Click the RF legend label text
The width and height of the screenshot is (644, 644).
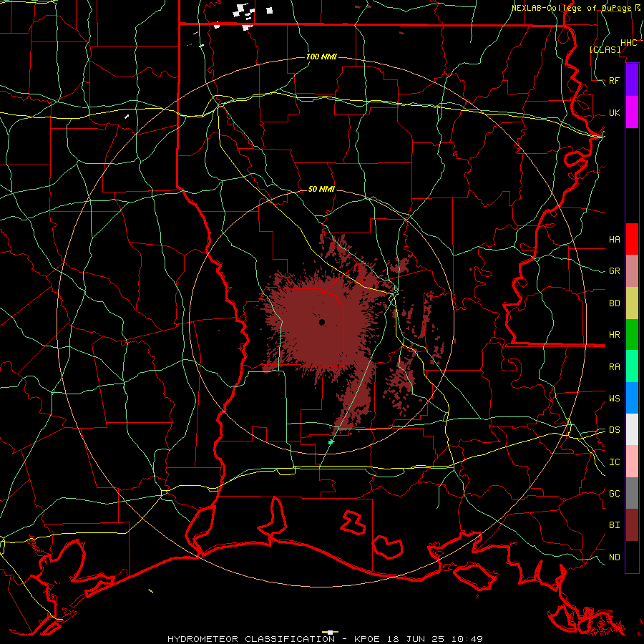(x=614, y=80)
